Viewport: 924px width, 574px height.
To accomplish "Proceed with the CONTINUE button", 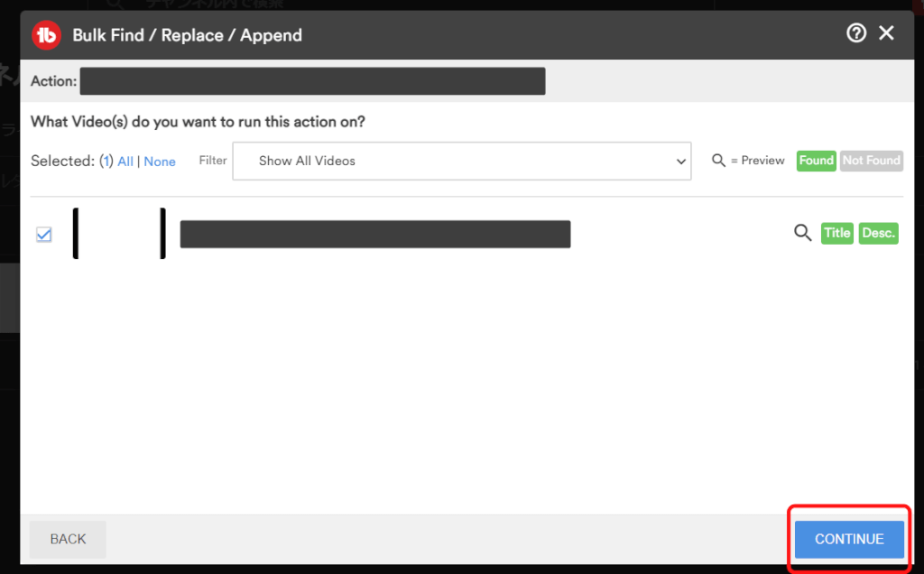I will pos(849,539).
